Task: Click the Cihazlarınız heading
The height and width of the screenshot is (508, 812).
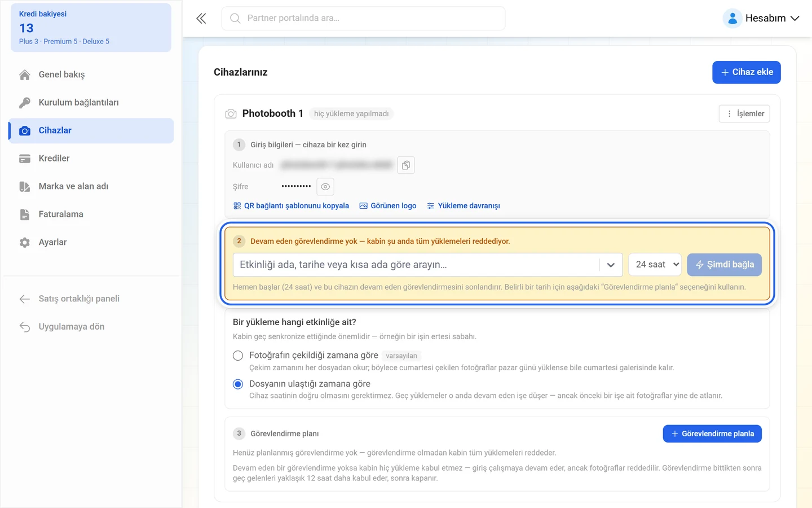Action: pos(241,72)
